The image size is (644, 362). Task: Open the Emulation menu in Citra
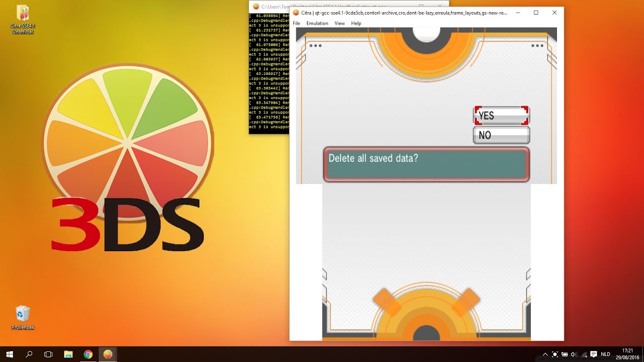[x=317, y=23]
